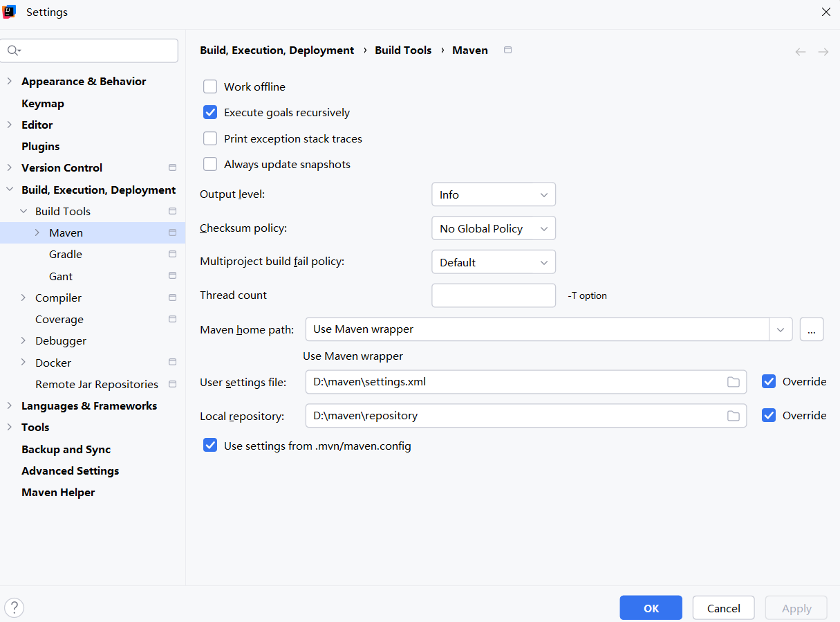Expand the Debugger node
This screenshot has height=622, width=840.
click(24, 340)
